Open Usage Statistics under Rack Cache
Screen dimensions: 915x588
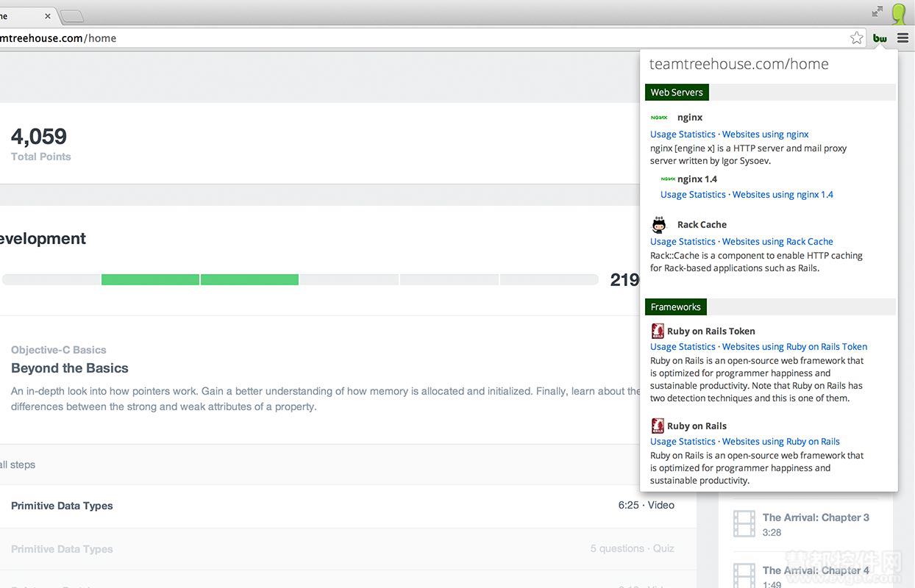(x=683, y=242)
